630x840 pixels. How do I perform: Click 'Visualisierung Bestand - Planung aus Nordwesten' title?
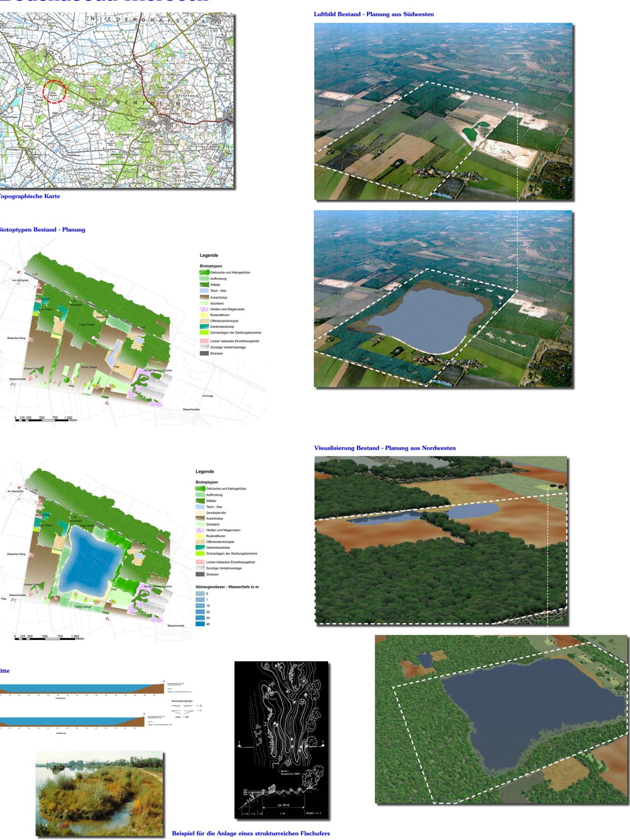385,448
